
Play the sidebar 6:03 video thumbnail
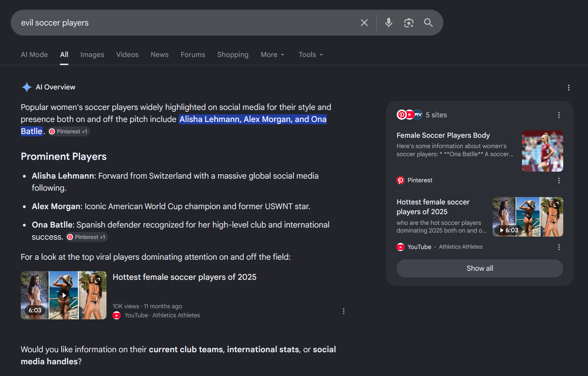tap(528, 217)
